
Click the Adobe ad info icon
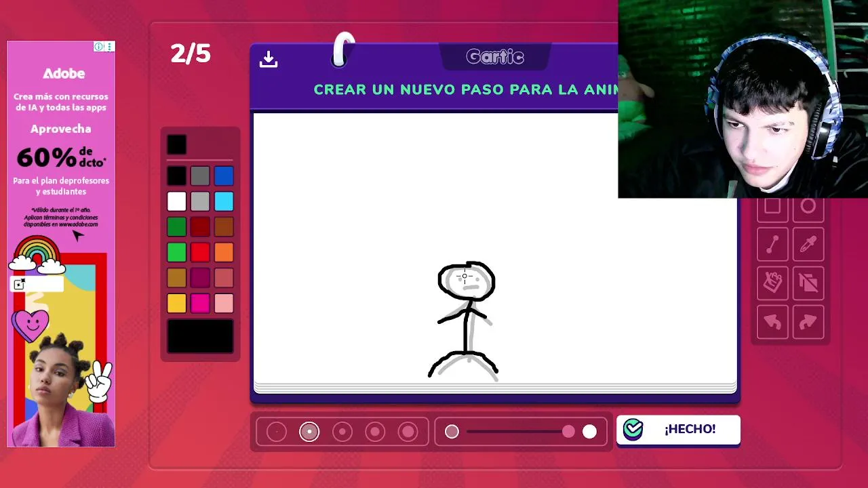tap(99, 47)
